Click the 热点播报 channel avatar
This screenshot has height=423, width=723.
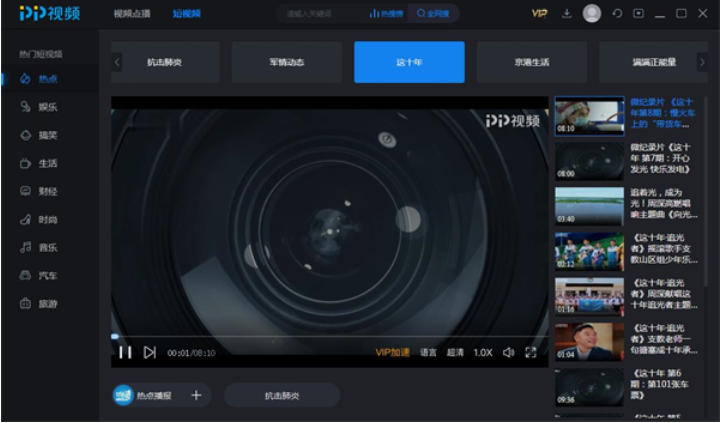pyautogui.click(x=123, y=395)
